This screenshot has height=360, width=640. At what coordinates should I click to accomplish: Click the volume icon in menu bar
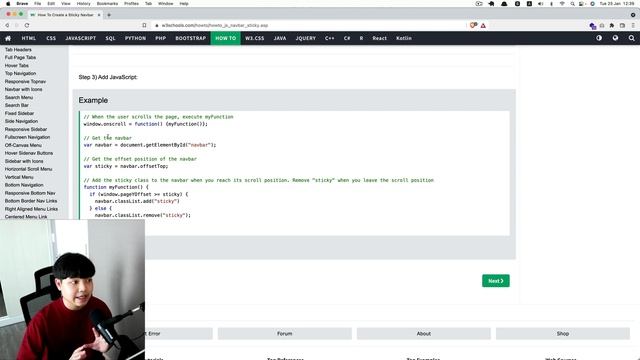(540, 4)
